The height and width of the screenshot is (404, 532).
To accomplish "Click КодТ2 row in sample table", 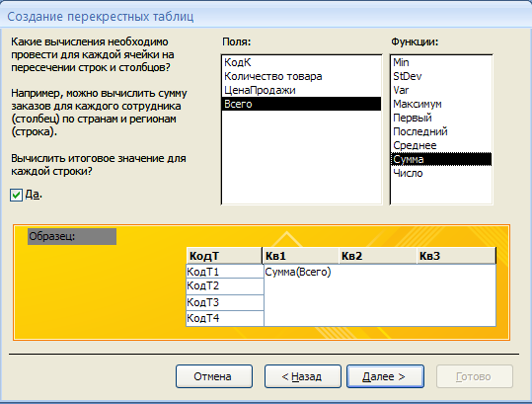I will coord(225,286).
